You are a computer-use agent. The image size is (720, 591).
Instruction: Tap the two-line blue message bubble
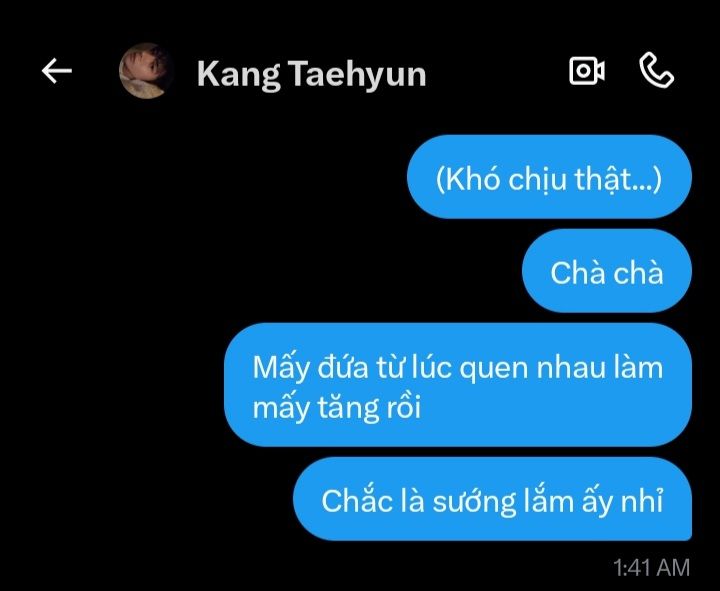tap(458, 385)
